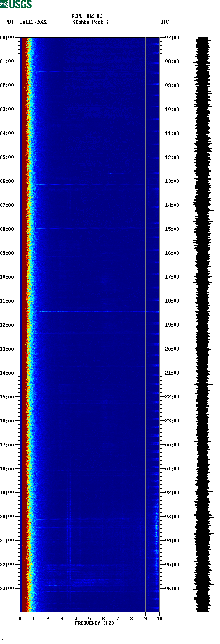This screenshot has width=220, height=644.
Task: Click the Jul13,2022 date label
Action: (33, 22)
